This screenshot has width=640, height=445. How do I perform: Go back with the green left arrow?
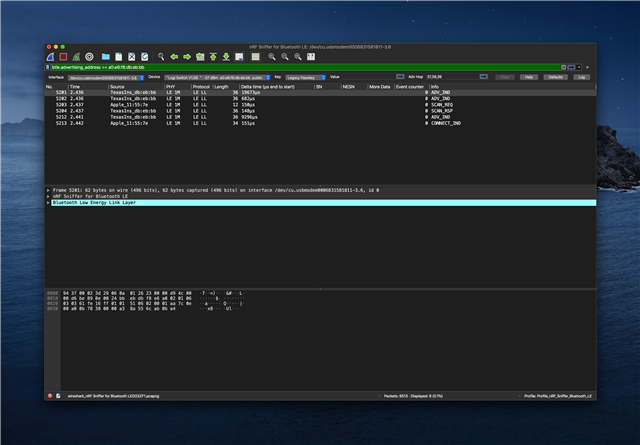tap(174, 57)
